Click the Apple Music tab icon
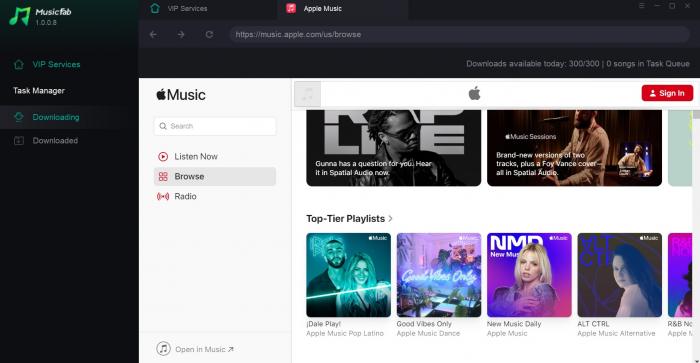This screenshot has height=363, width=700. pyautogui.click(x=291, y=8)
